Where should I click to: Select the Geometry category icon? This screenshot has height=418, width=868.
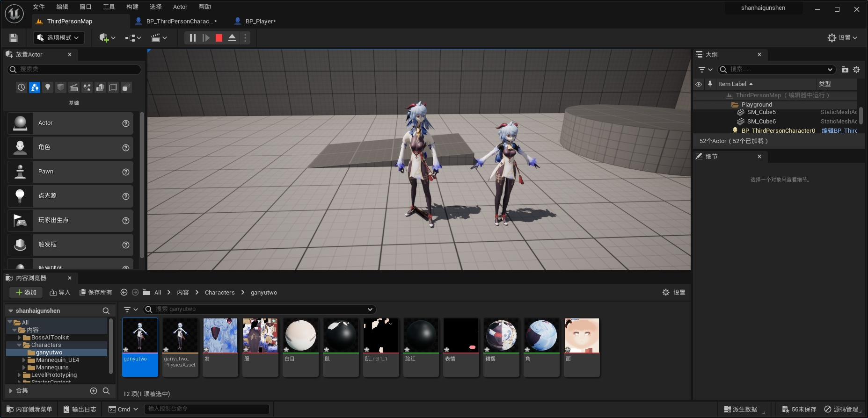(x=100, y=87)
